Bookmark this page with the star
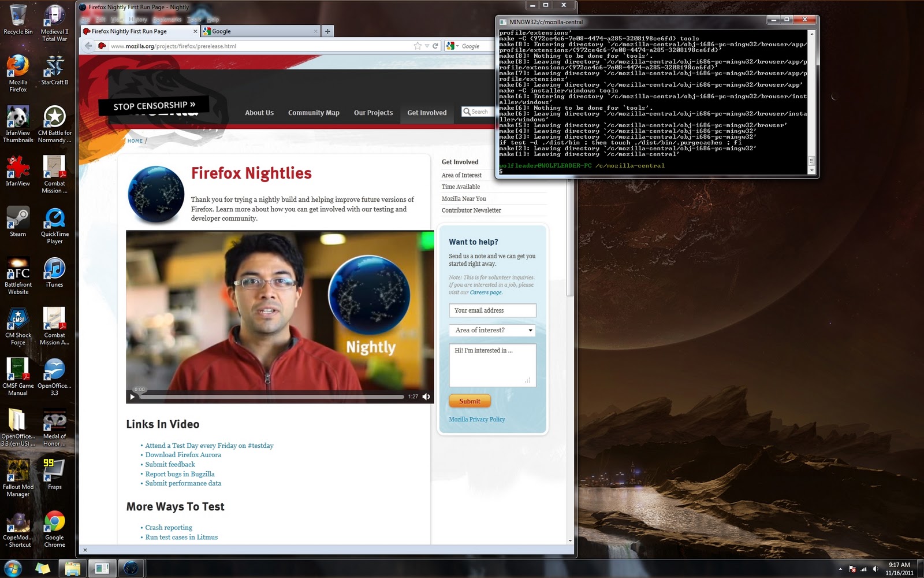Screen dimensions: 924x578 tap(418, 46)
